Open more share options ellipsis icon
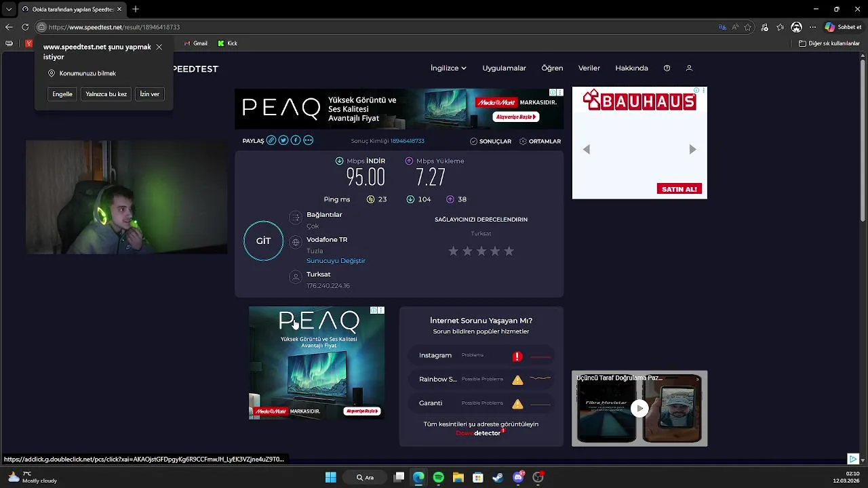The height and width of the screenshot is (488, 868). click(x=309, y=140)
